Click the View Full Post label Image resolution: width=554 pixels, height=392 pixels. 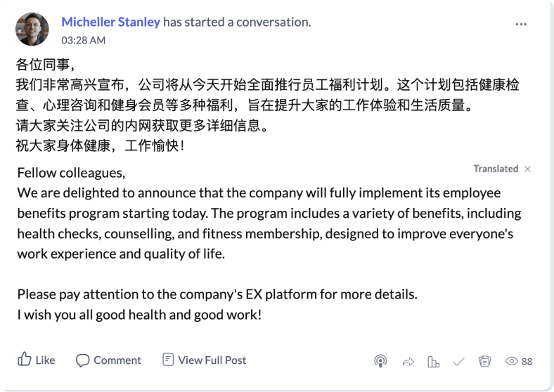[x=212, y=360]
